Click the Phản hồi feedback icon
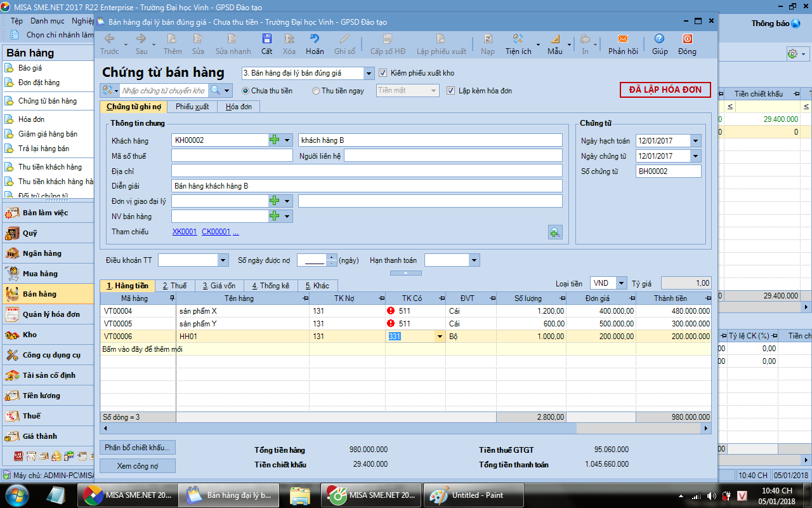Image resolution: width=812 pixels, height=508 pixels. [623, 39]
